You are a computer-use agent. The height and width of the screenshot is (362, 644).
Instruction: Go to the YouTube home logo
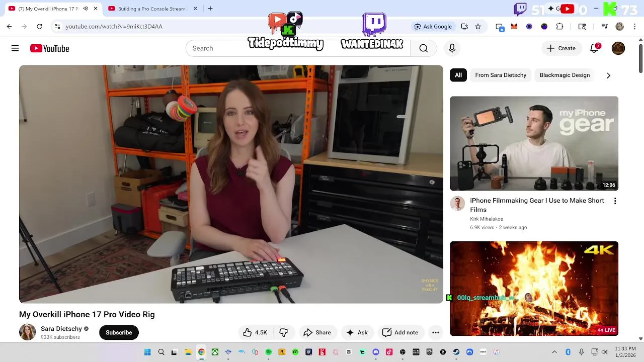[49, 48]
